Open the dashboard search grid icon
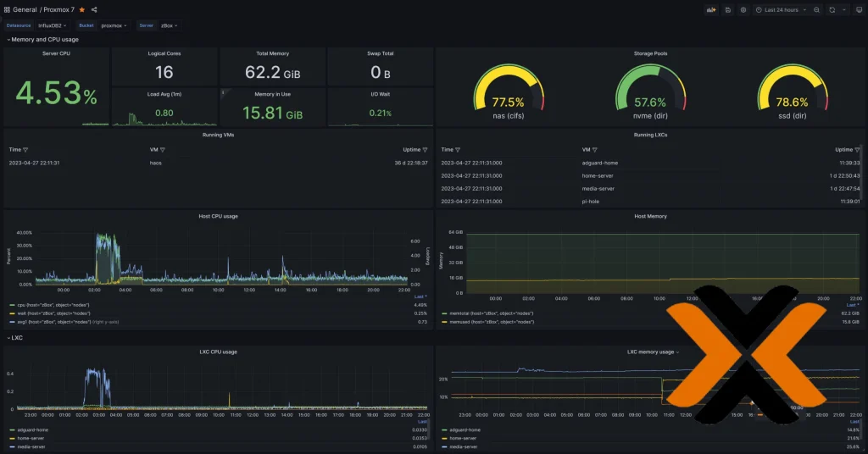 pos(7,10)
